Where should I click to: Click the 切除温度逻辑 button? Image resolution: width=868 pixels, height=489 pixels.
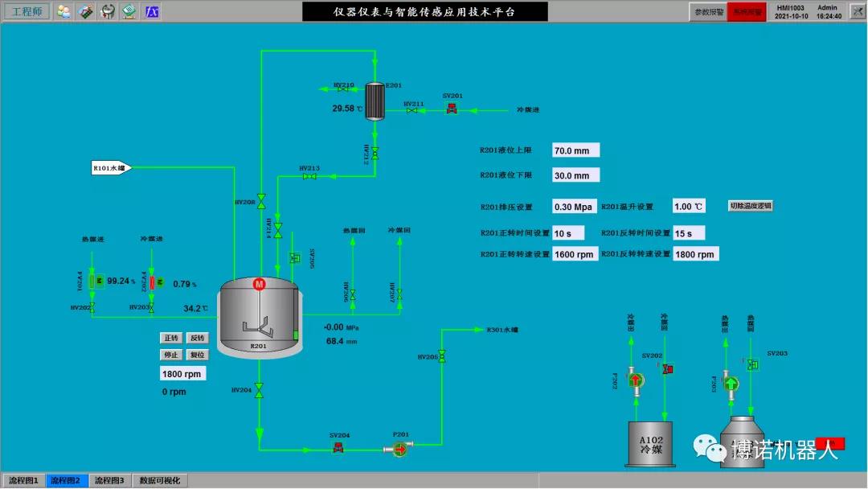coord(751,206)
